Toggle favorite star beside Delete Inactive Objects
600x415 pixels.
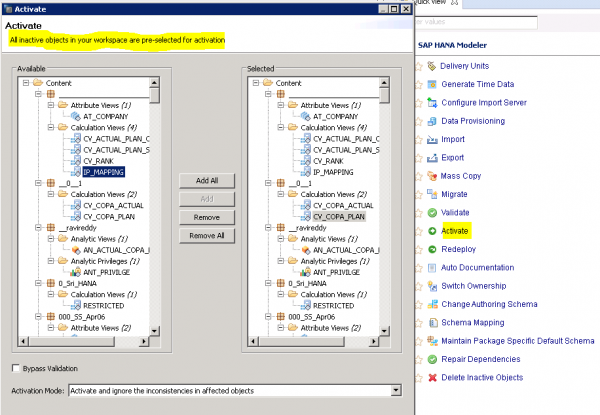[x=419, y=378]
